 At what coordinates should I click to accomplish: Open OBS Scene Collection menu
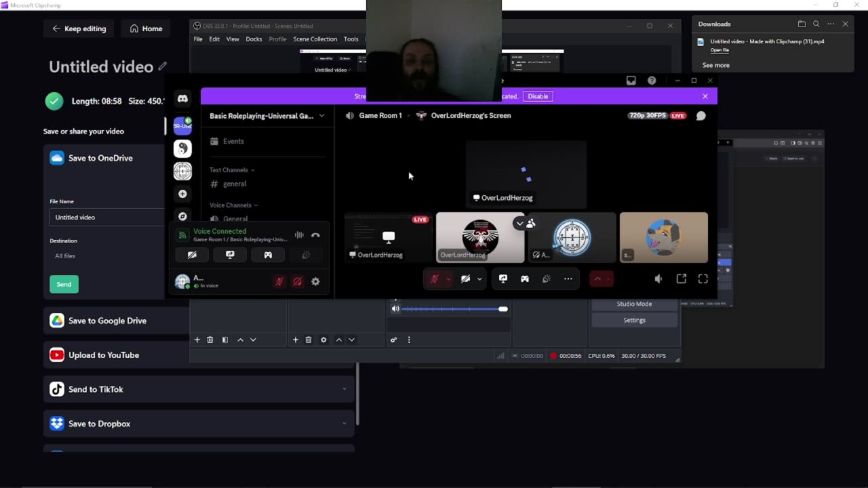tap(315, 39)
